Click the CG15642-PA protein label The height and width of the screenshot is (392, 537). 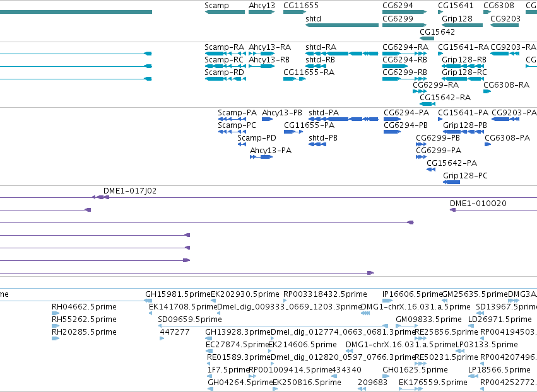click(452, 163)
